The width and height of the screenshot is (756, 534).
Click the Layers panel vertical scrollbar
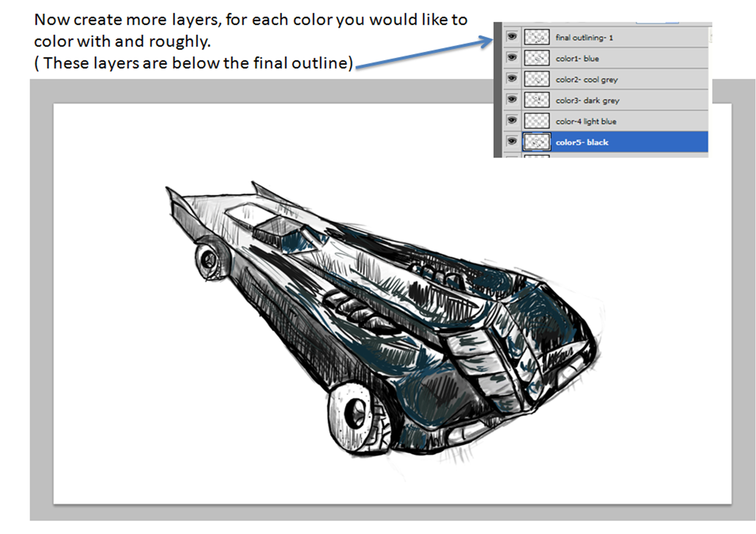pyautogui.click(x=710, y=37)
